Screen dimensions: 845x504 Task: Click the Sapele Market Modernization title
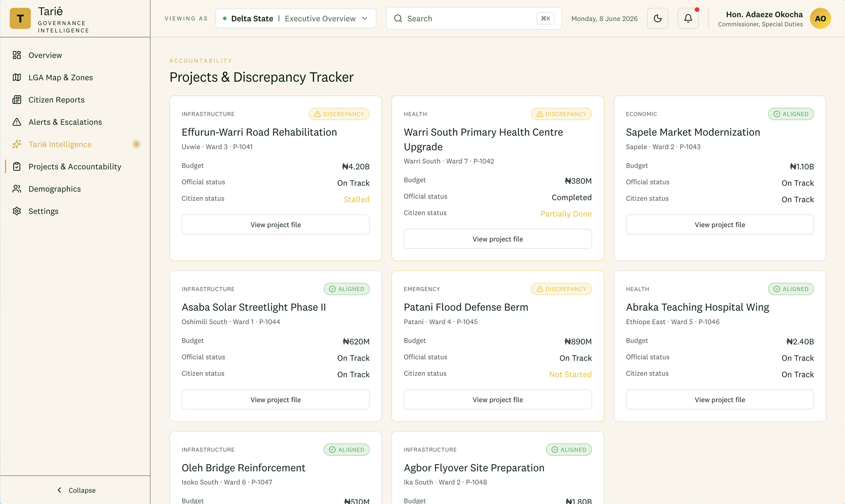693,132
